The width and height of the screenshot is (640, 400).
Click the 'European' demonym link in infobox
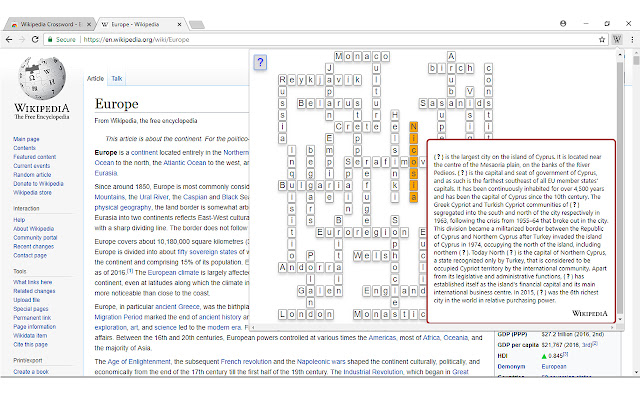[x=554, y=367]
